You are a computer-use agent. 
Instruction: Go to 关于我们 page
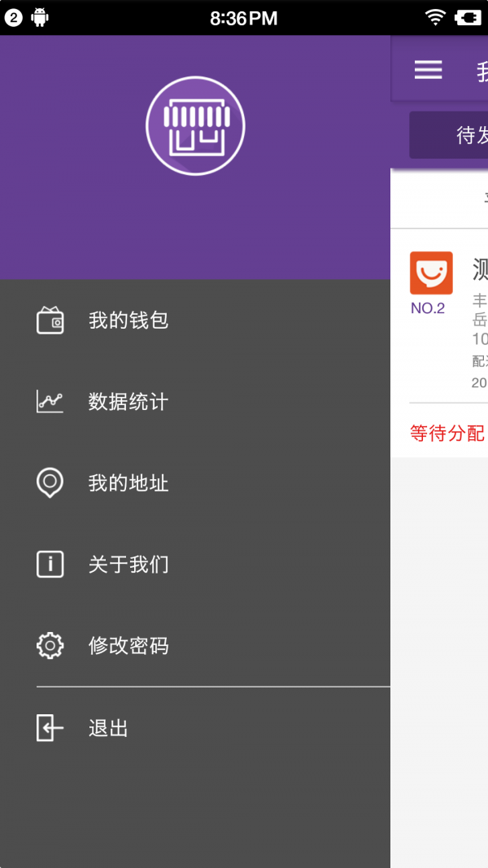pyautogui.click(x=129, y=565)
